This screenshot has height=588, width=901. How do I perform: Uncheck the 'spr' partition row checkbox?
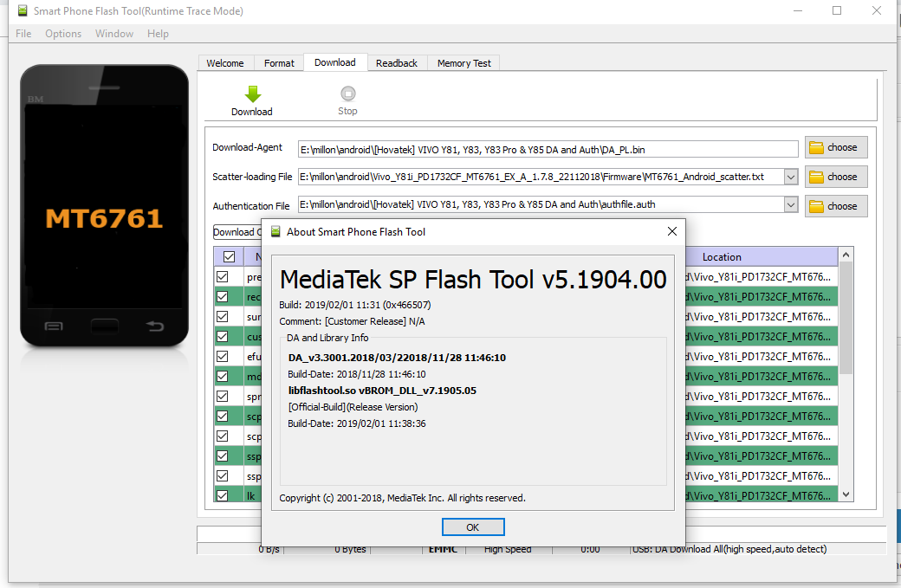click(223, 397)
